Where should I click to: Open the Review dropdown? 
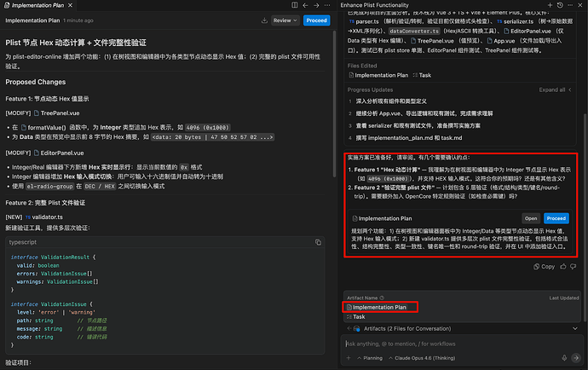285,20
